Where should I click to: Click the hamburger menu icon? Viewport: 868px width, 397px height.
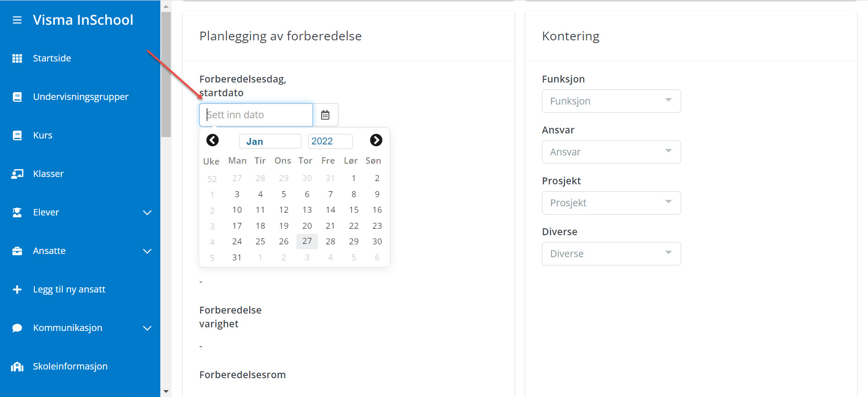coord(17,20)
